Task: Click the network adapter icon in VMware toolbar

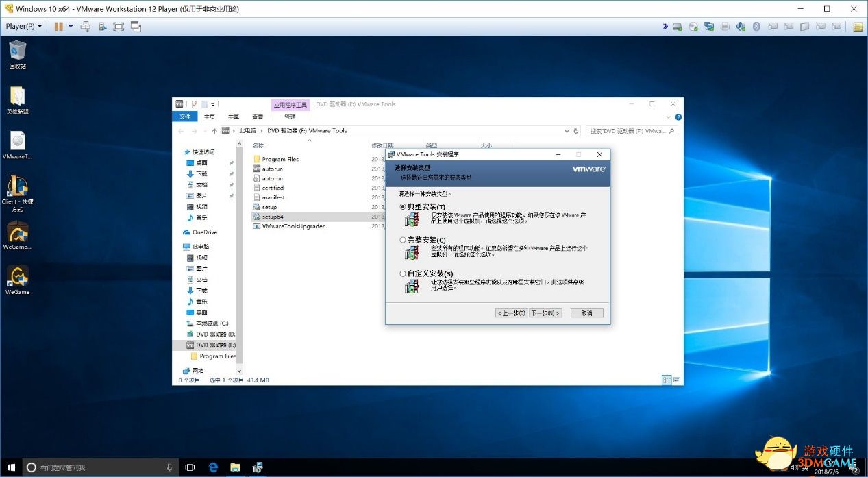Action: pos(708,27)
